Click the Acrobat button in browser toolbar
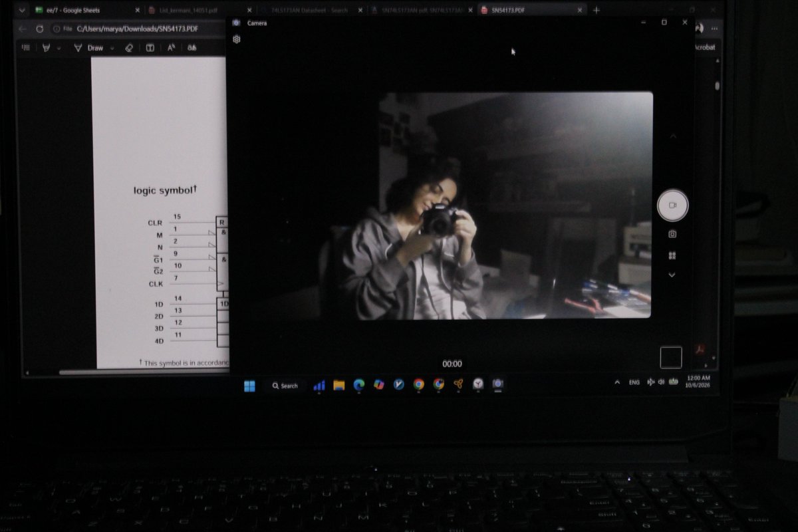This screenshot has width=798, height=532. pyautogui.click(x=705, y=47)
